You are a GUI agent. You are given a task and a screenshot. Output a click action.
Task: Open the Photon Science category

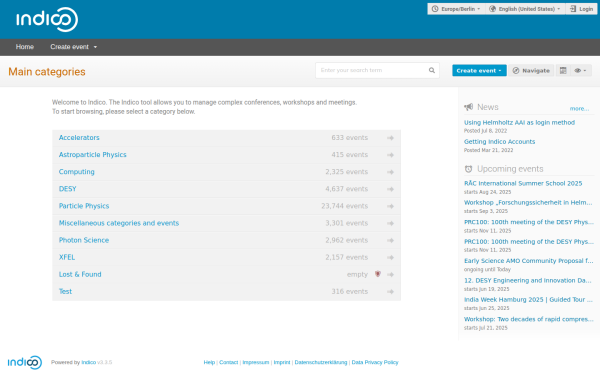(84, 240)
